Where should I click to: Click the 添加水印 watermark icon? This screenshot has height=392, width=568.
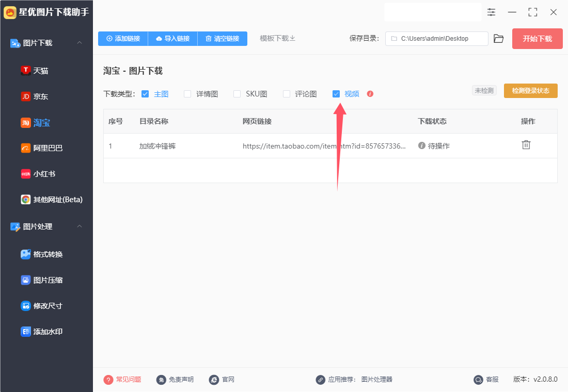click(25, 331)
